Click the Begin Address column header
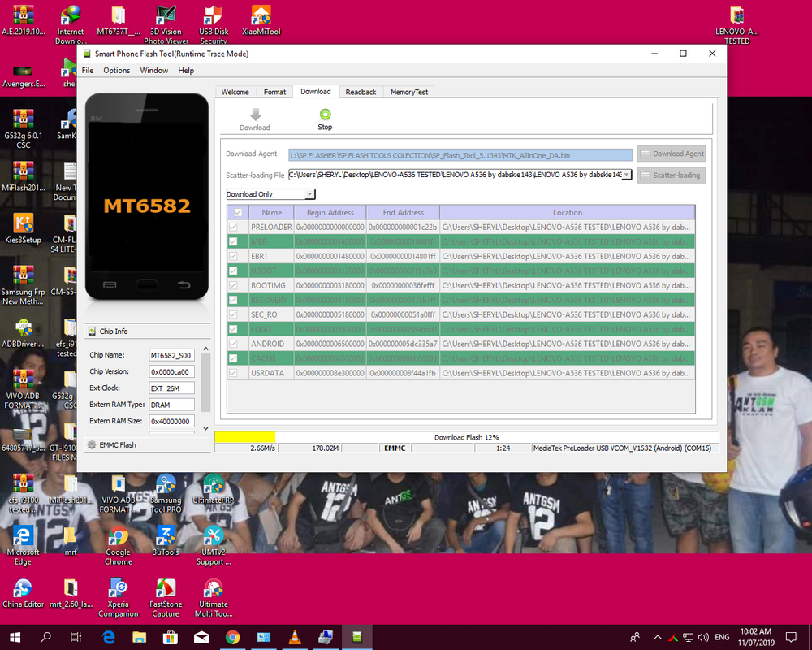 pyautogui.click(x=330, y=213)
